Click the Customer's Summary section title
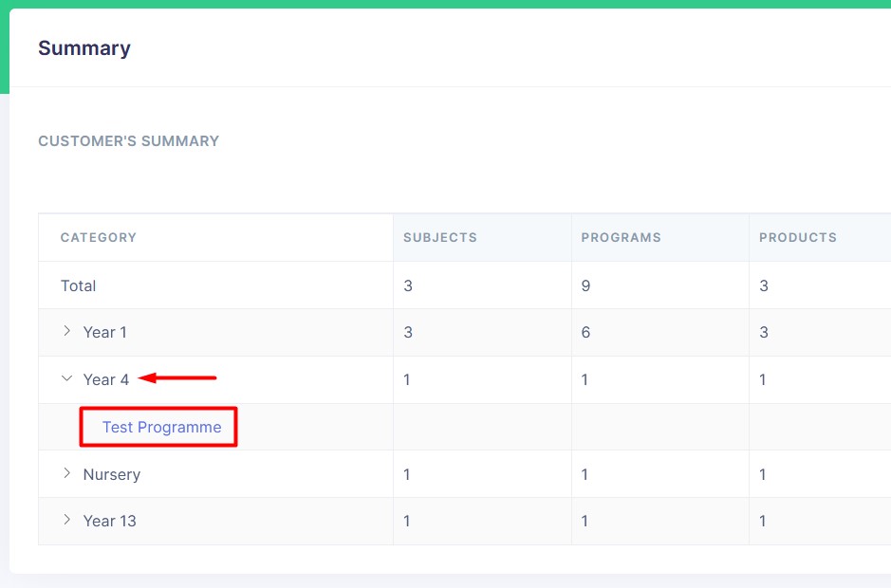The width and height of the screenshot is (891, 588). click(x=128, y=141)
